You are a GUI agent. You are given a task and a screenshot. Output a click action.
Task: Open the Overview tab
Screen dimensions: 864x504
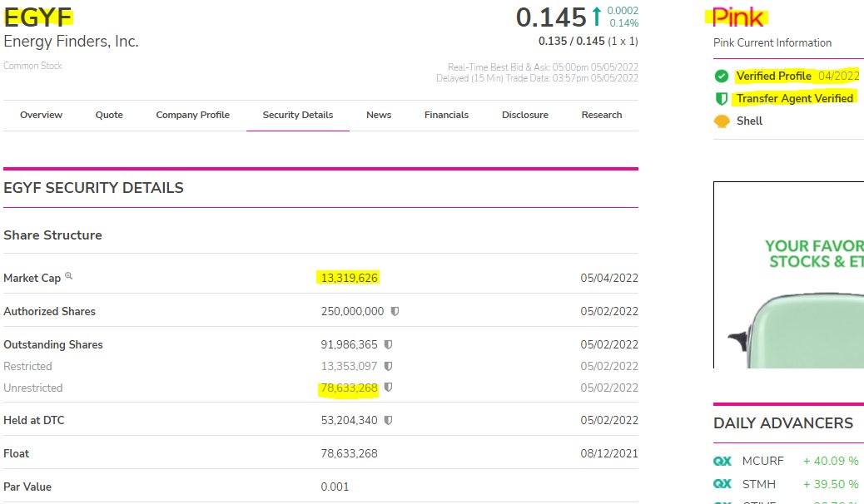42,115
